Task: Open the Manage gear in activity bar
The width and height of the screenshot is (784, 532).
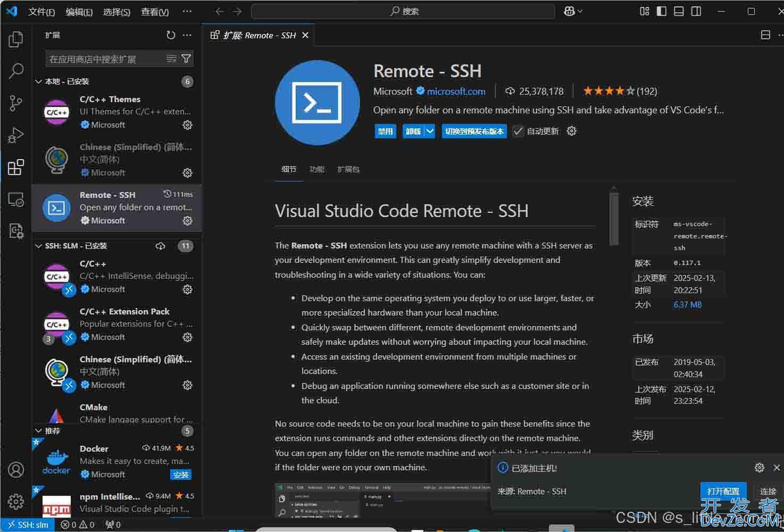Action: tap(16, 501)
